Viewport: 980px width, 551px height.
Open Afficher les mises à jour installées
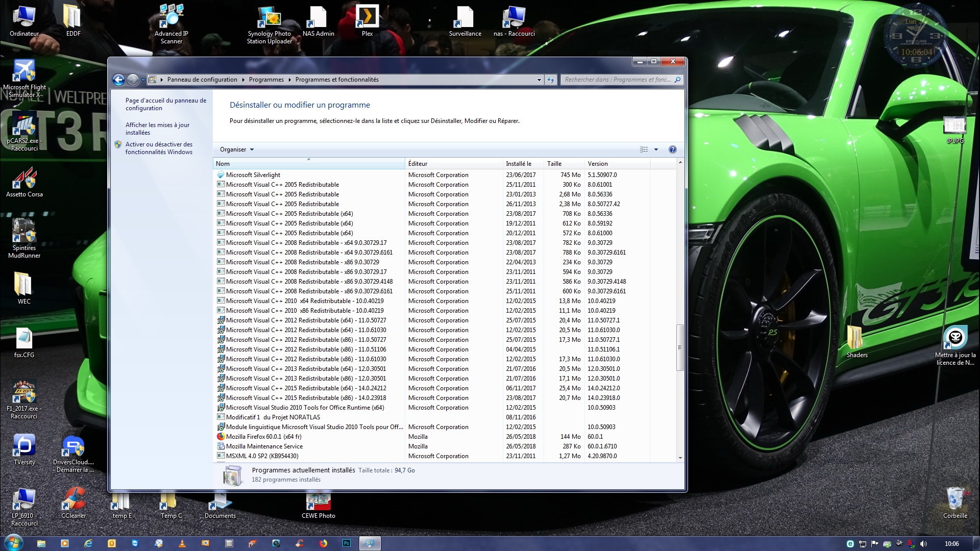pos(157,129)
